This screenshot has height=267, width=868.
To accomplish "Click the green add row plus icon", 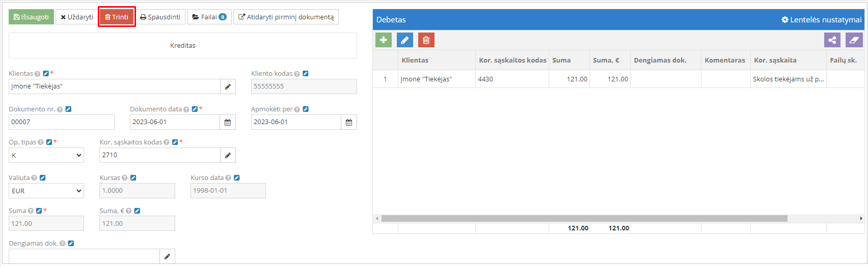I will [384, 40].
